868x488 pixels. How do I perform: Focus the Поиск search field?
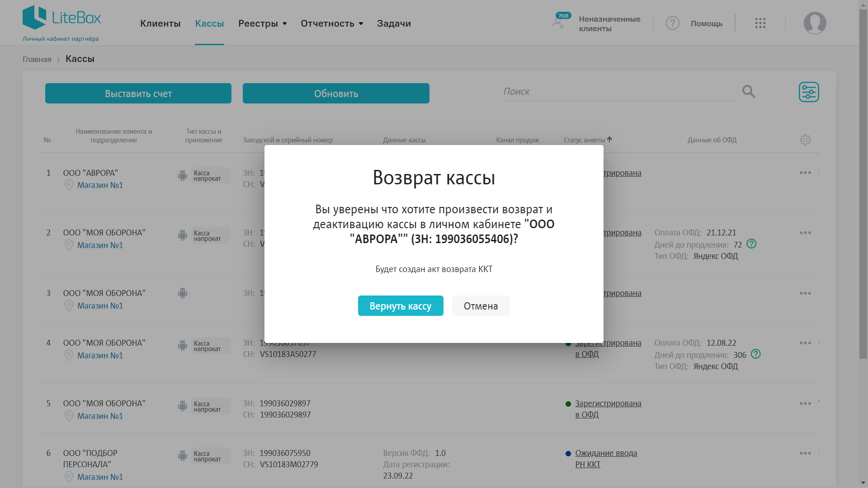pyautogui.click(x=620, y=92)
